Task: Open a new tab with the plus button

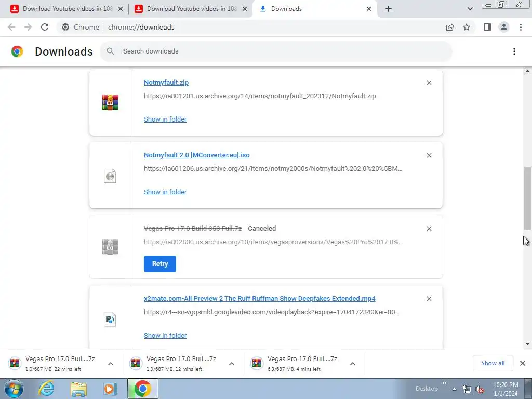Action: 389,9
